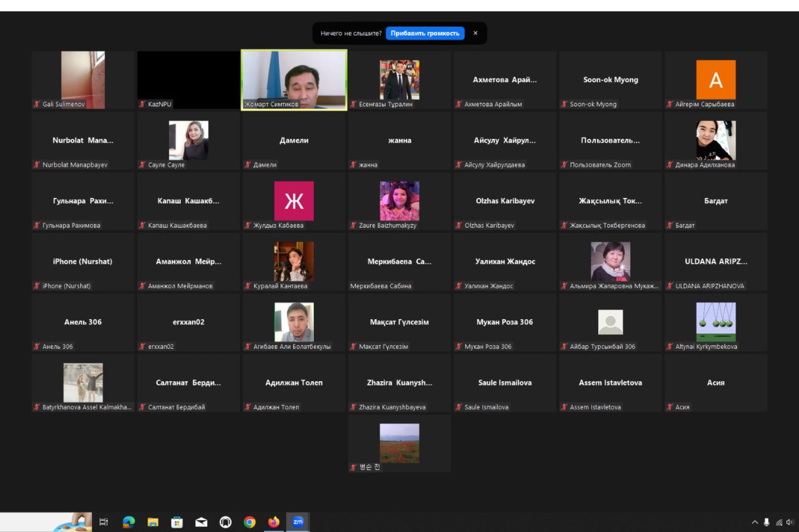Click the 'Прибавить громкость' button

(x=425, y=33)
